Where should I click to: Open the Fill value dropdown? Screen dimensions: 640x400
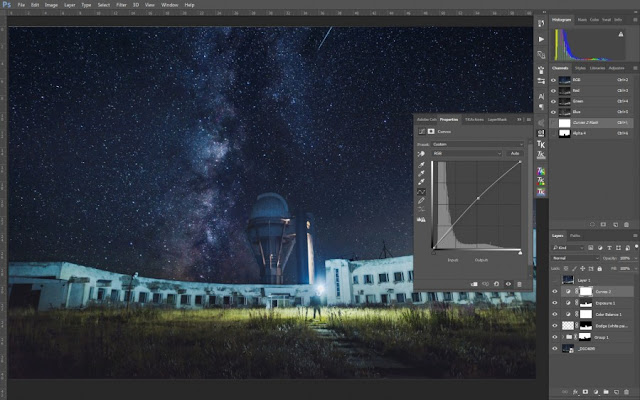(634, 269)
